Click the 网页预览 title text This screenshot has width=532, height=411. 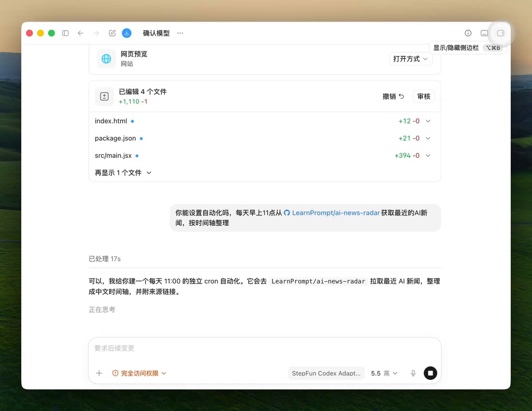tap(134, 54)
